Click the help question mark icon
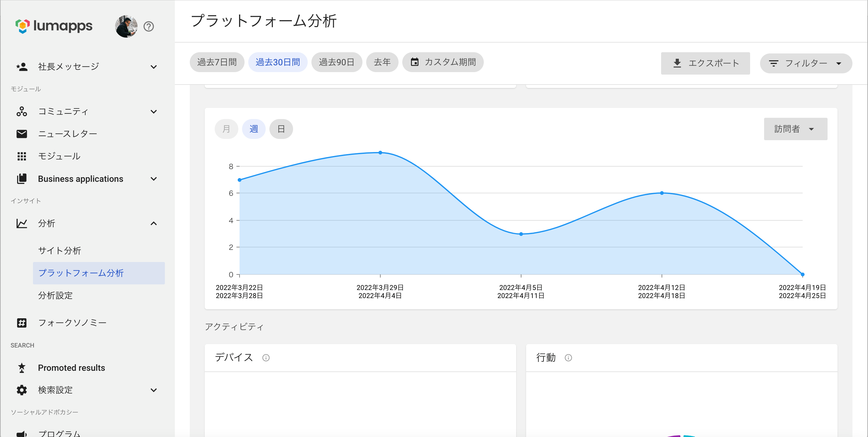Screen dimensions: 868x437 click(149, 26)
